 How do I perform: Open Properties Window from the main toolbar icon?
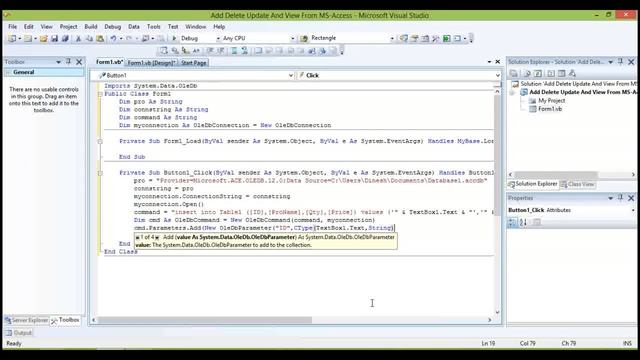click(415, 38)
